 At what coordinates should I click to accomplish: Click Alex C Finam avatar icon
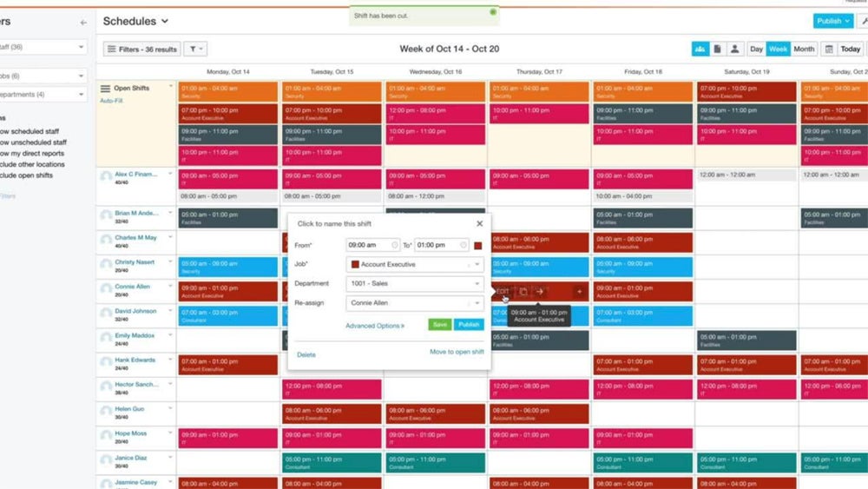[x=106, y=176]
